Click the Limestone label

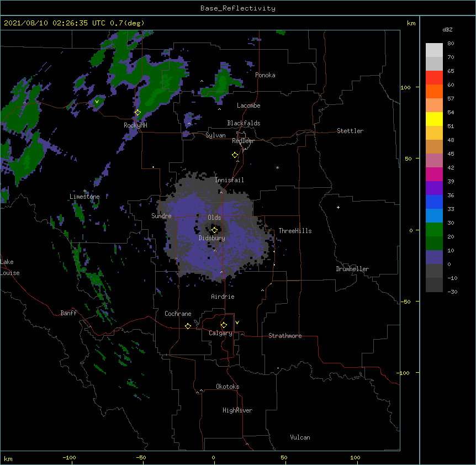(x=84, y=197)
